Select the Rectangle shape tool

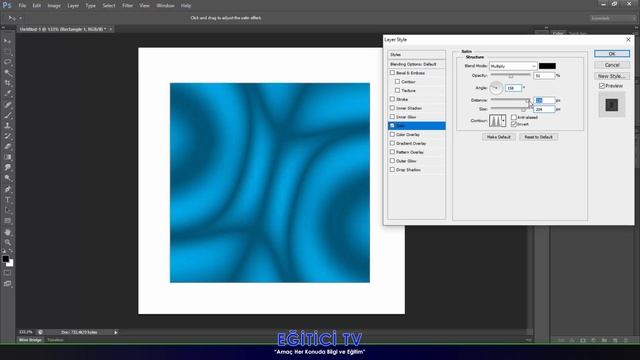point(7,221)
